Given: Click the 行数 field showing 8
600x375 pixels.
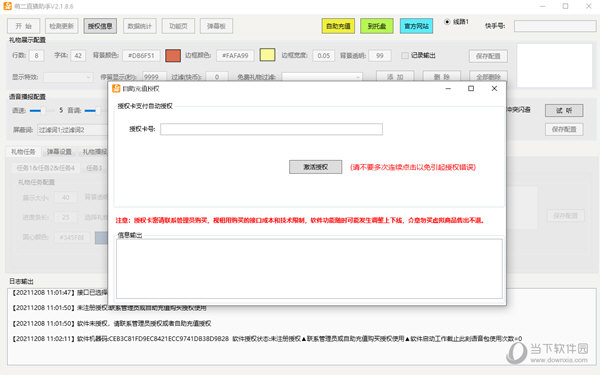Looking at the screenshot, I should 37,55.
